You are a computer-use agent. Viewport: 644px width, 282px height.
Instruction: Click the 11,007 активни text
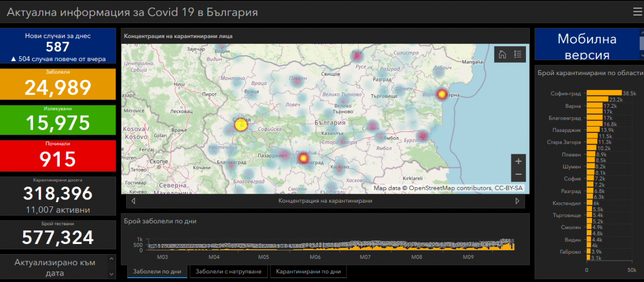[x=58, y=210]
